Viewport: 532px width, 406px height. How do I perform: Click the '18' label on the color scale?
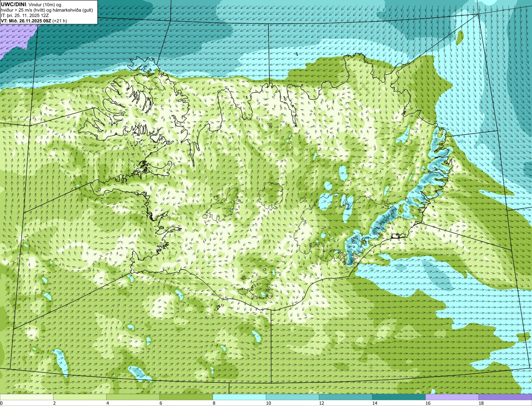point(481,403)
